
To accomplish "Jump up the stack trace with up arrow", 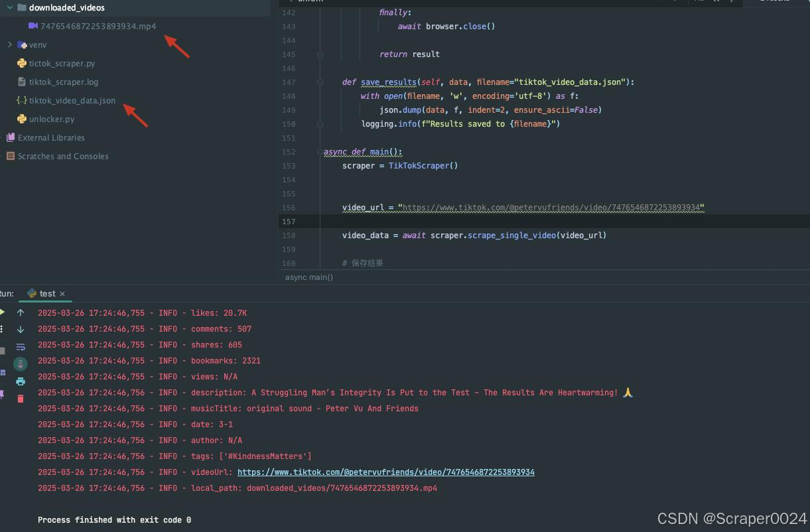I will [21, 312].
